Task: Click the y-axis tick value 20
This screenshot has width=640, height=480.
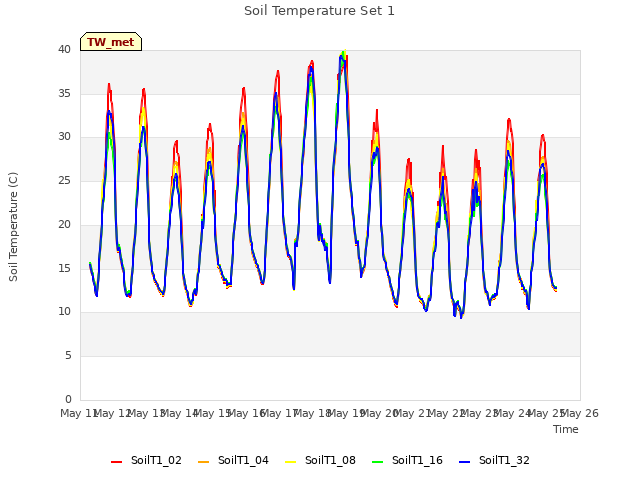Action: tap(64, 224)
